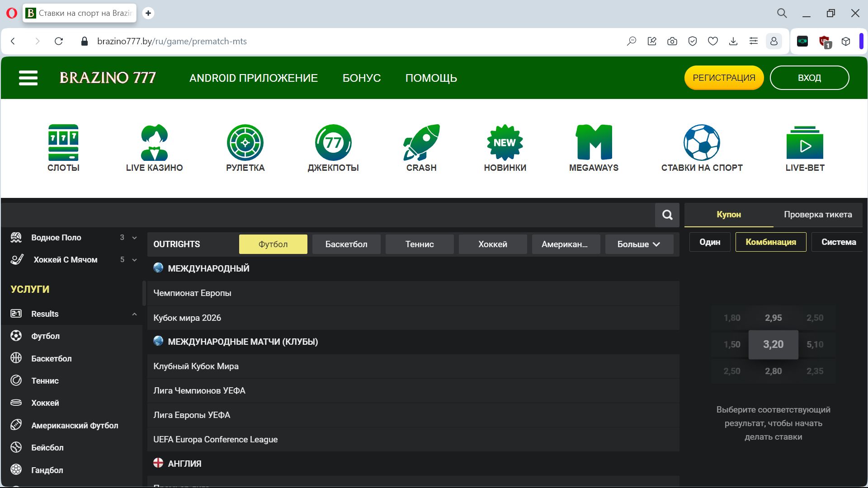868x488 pixels.
Task: Open Гандбол results in sidebar
Action: click(x=72, y=470)
